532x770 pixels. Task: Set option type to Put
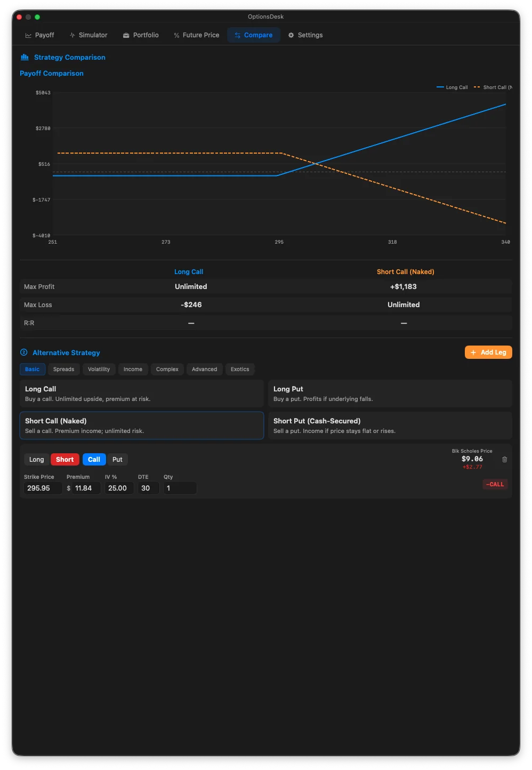pos(117,460)
